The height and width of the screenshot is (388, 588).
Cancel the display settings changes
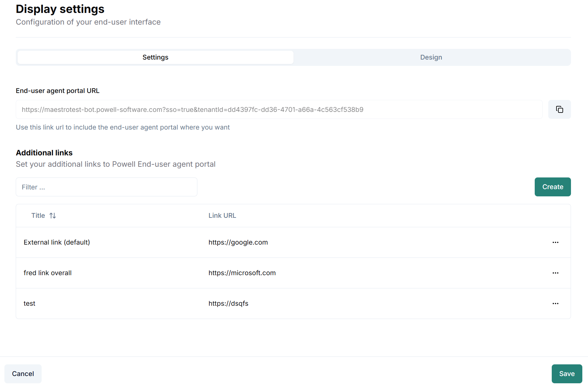[x=23, y=374]
